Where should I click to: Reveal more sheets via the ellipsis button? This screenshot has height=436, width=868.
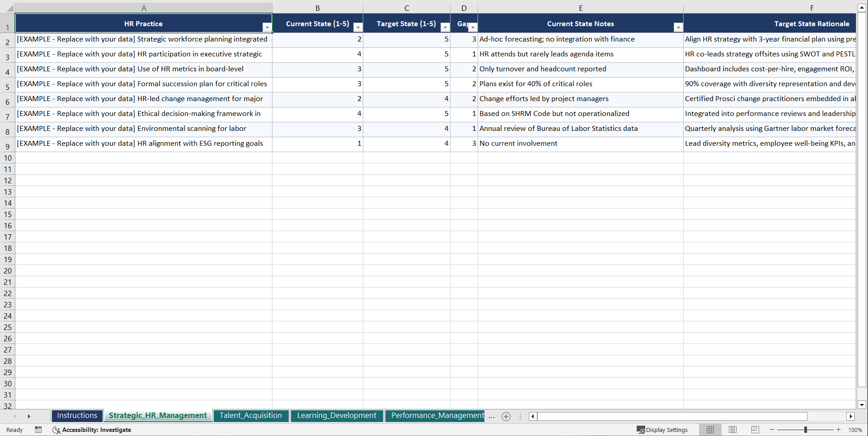point(492,417)
